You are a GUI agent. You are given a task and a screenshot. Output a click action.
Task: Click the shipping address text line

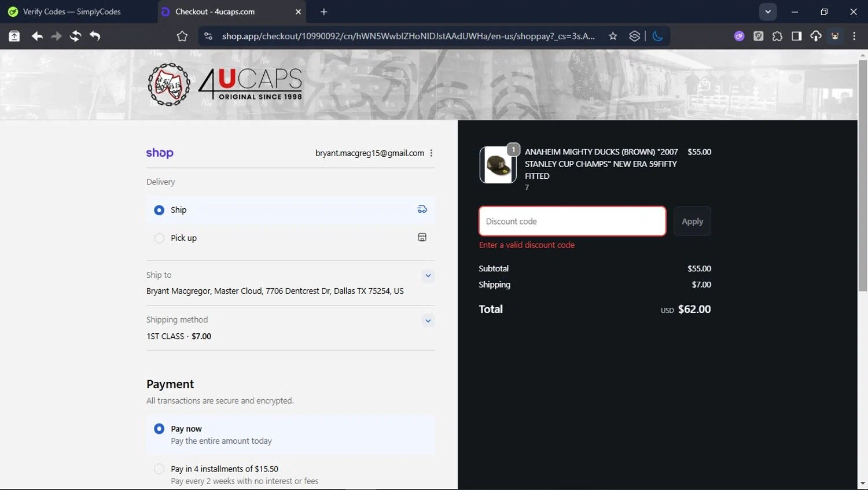(275, 291)
